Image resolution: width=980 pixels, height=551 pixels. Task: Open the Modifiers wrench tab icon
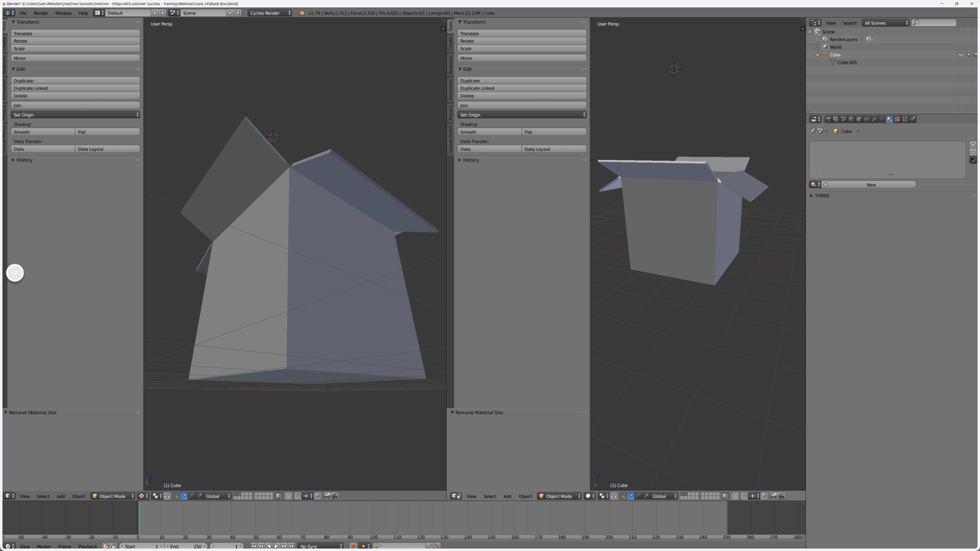pos(874,119)
